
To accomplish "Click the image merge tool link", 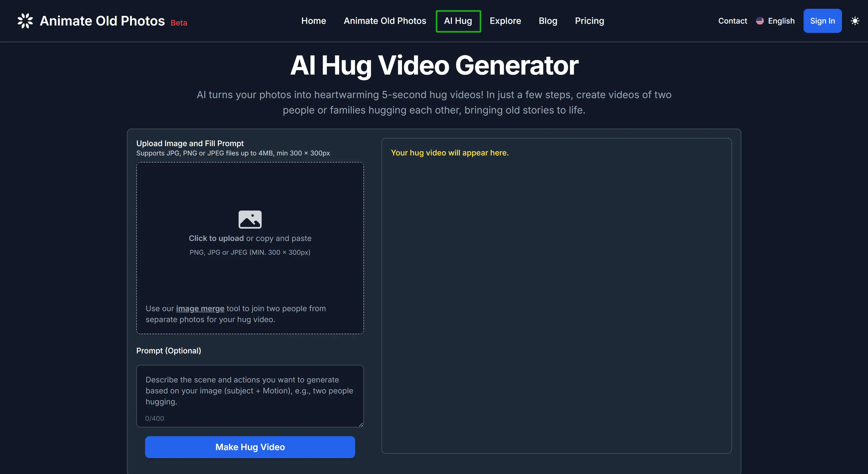I will [x=200, y=308].
